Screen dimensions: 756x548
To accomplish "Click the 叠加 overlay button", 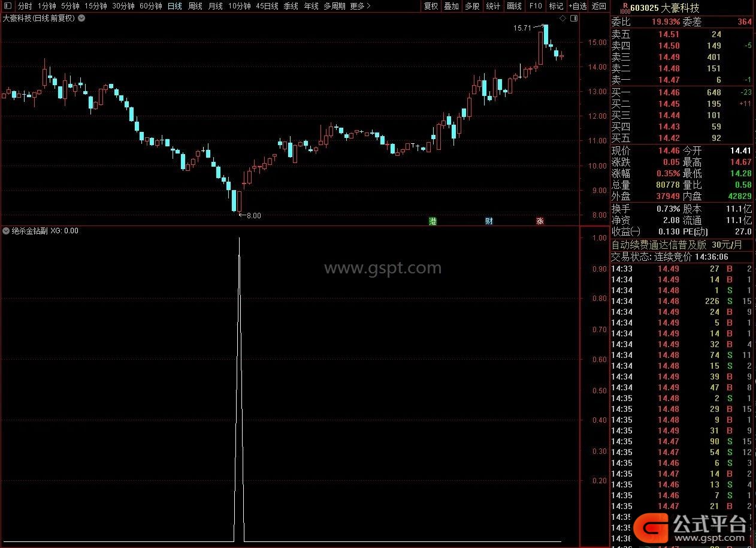I will (x=451, y=6).
